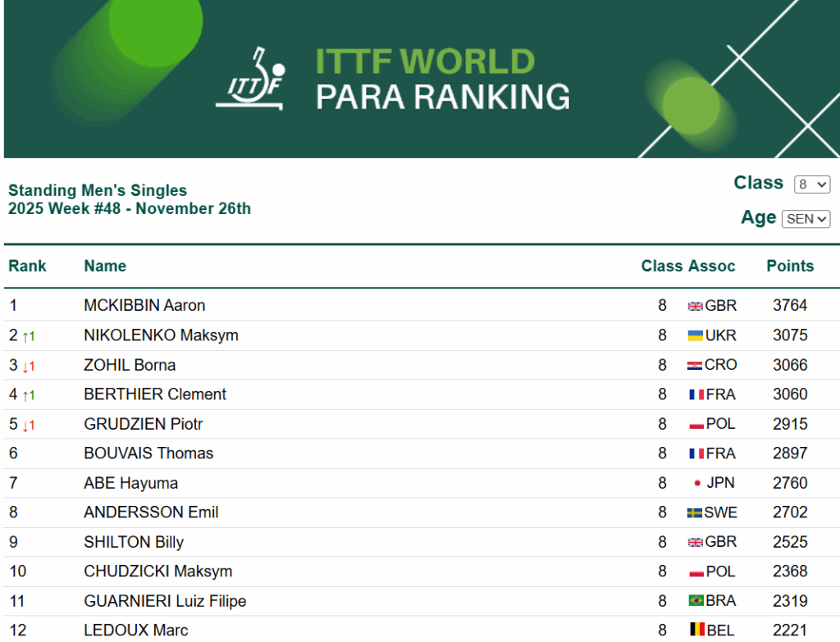Click the Croatia flag beside CRO
Viewport: 840px width, 642px height.
[x=695, y=365]
